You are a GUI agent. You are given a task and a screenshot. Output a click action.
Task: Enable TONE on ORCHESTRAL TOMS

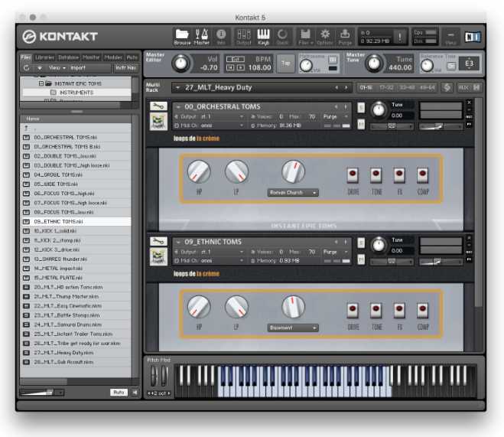pos(376,175)
